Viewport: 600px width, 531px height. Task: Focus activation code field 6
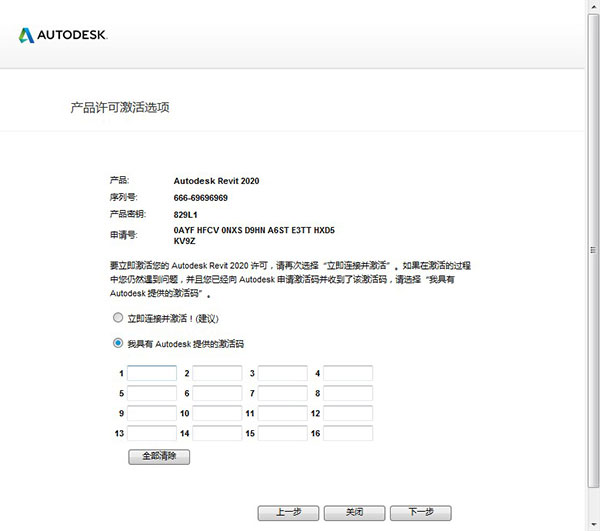click(x=217, y=394)
